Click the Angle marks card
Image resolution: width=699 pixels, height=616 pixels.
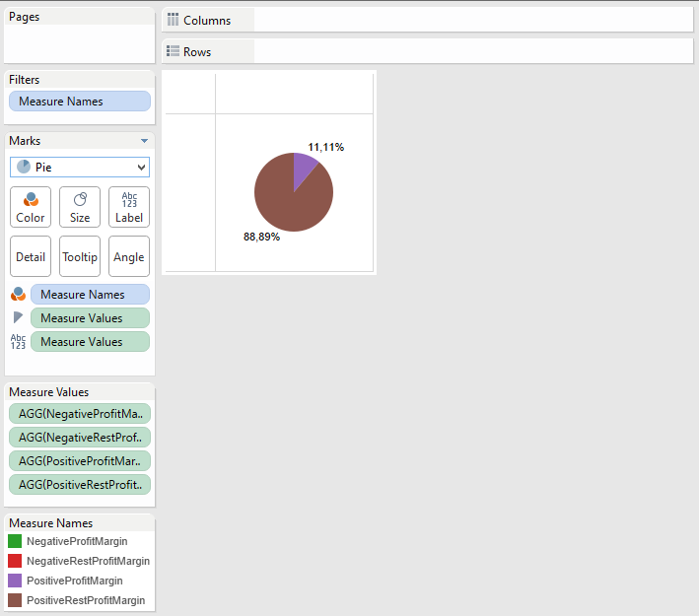pyautogui.click(x=129, y=256)
